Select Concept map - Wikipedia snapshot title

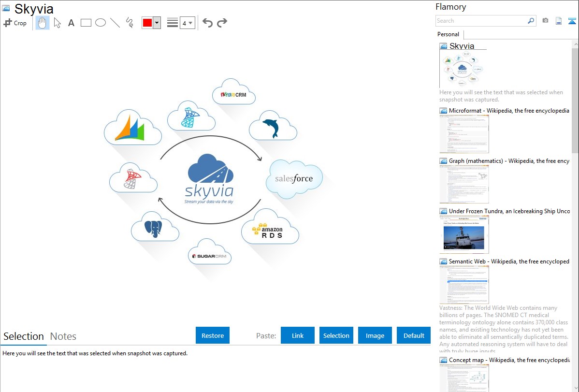[509, 360]
